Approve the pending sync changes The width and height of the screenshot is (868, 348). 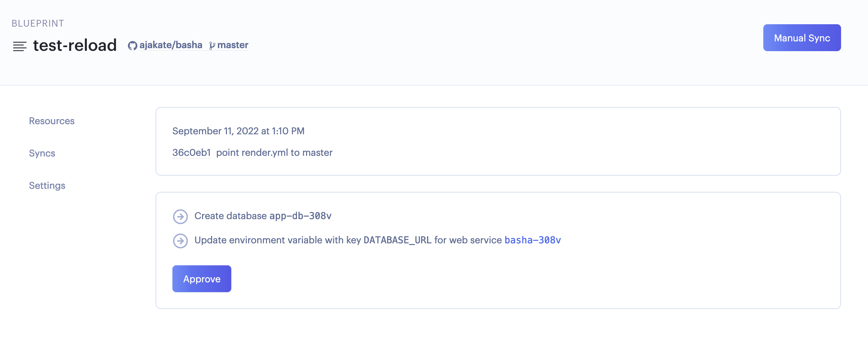[201, 279]
